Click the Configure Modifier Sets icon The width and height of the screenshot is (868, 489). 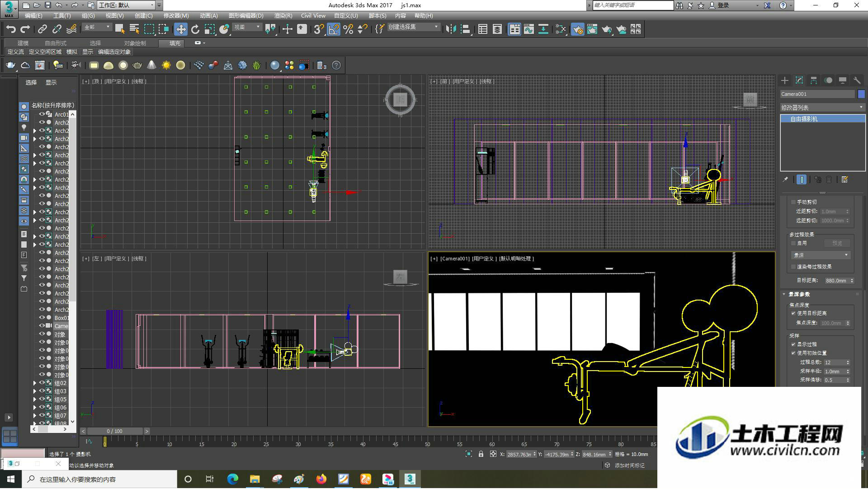[844, 180]
